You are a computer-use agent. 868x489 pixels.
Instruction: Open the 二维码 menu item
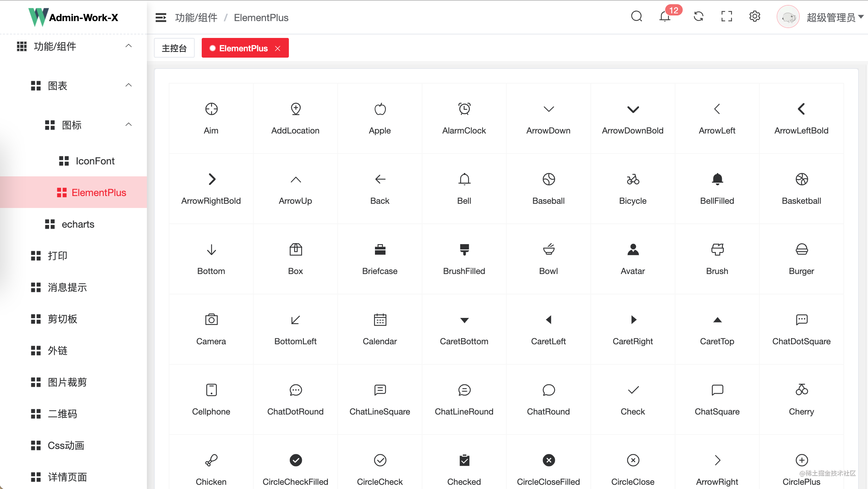pos(73,414)
